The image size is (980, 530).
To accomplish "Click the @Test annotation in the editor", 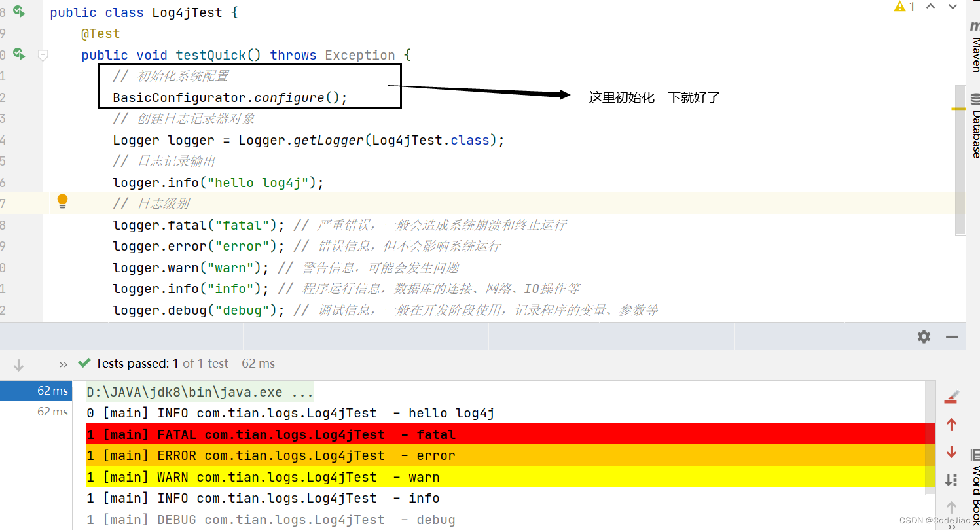I will (100, 33).
